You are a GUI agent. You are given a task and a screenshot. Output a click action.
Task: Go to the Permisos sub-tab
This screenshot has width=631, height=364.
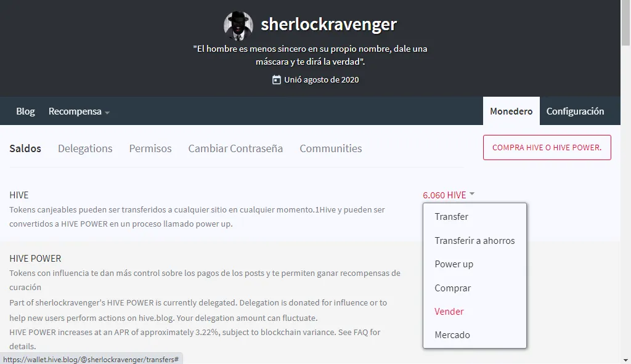tap(150, 148)
